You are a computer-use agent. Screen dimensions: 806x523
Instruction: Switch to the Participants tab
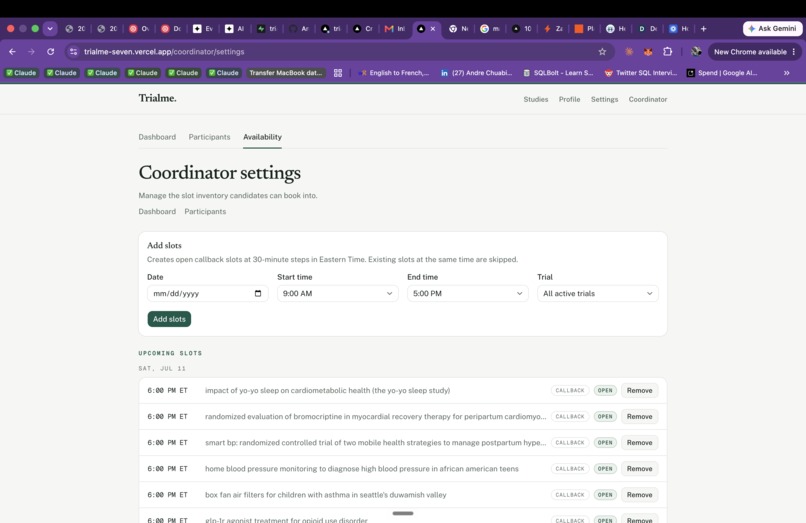(x=209, y=137)
